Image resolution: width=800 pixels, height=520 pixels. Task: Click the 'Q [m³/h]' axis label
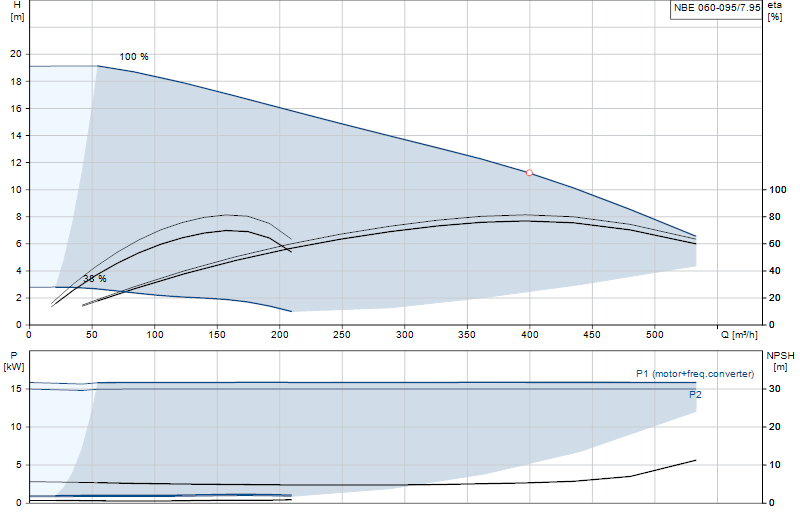(x=739, y=335)
